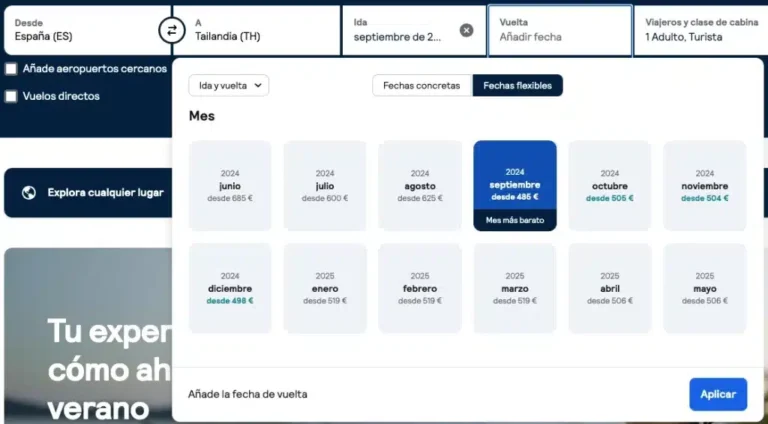Viewport: 768px width, 424px height.
Task: Swap origin and destination with arrows icon
Action: click(x=171, y=30)
